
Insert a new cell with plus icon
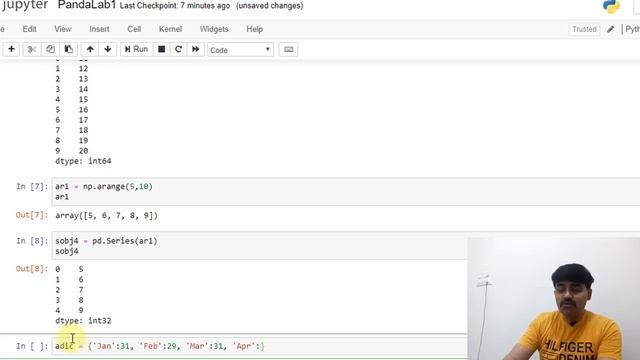click(x=11, y=49)
